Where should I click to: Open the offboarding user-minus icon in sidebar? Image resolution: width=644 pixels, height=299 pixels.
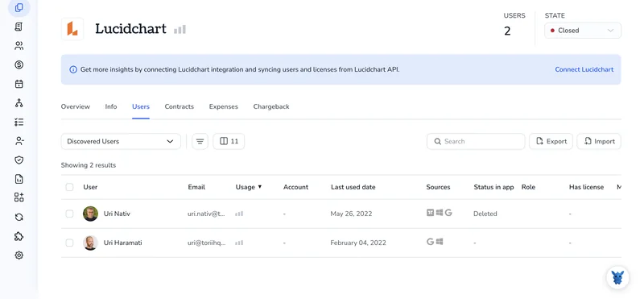point(19,141)
